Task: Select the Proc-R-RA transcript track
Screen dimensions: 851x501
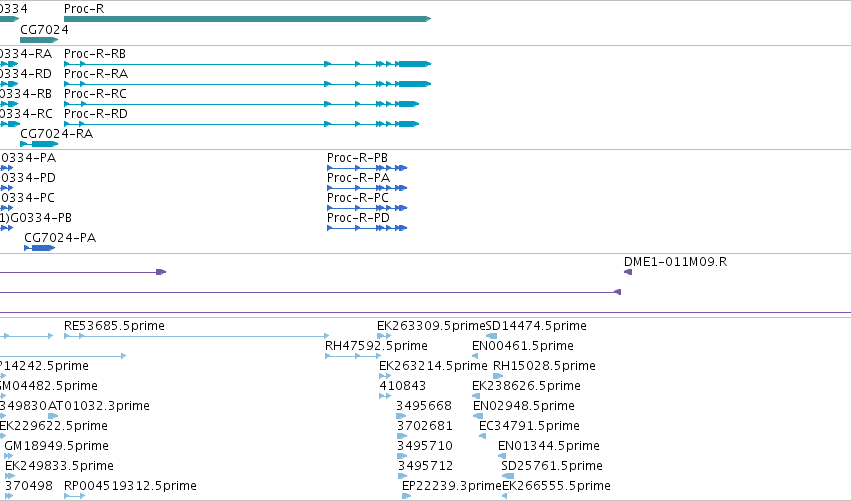Action: tap(247, 84)
